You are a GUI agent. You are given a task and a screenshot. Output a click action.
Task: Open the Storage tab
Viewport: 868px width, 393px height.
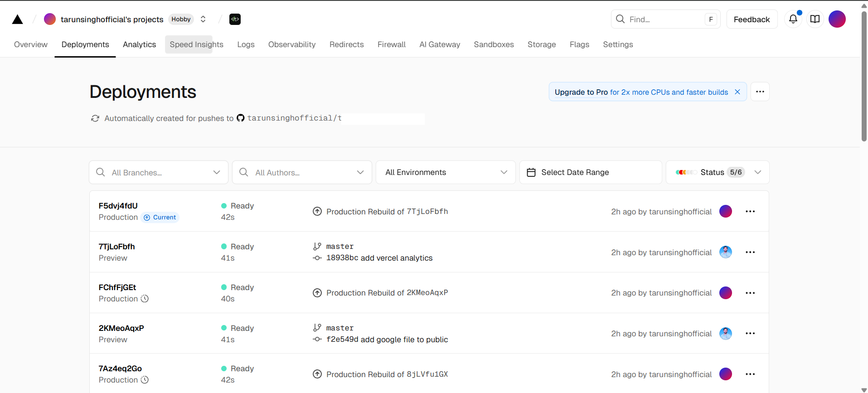click(542, 44)
